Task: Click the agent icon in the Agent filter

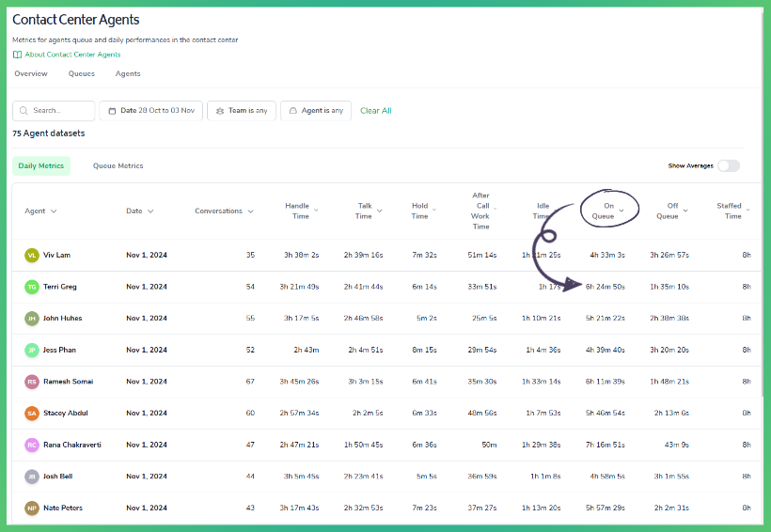Action: point(293,111)
